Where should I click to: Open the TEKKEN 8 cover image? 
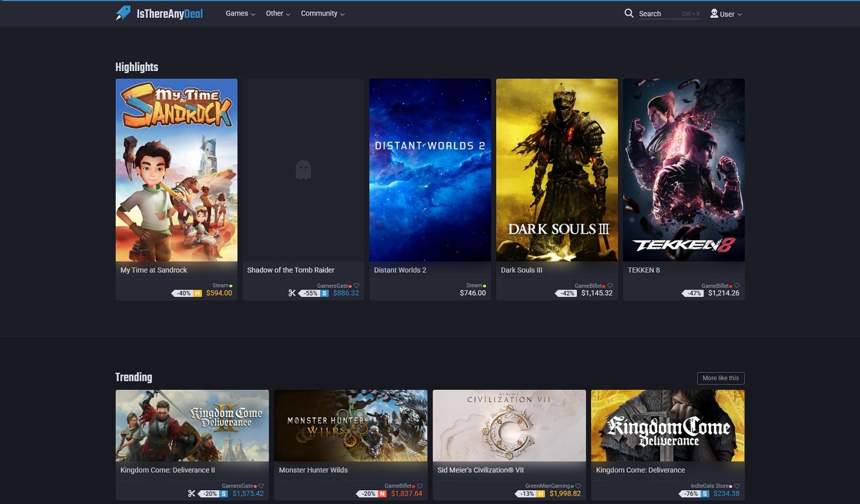(x=684, y=170)
